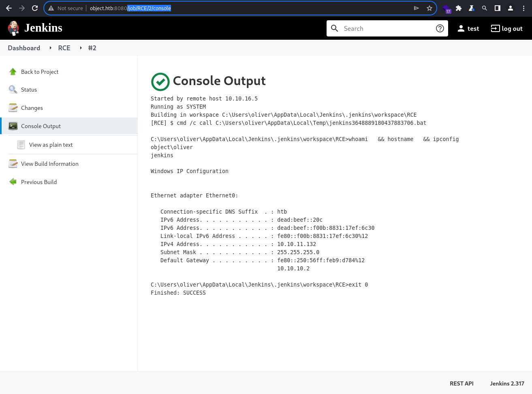The height and width of the screenshot is (394, 532).
Task: Click the green success checkmark icon
Action: 160,82
